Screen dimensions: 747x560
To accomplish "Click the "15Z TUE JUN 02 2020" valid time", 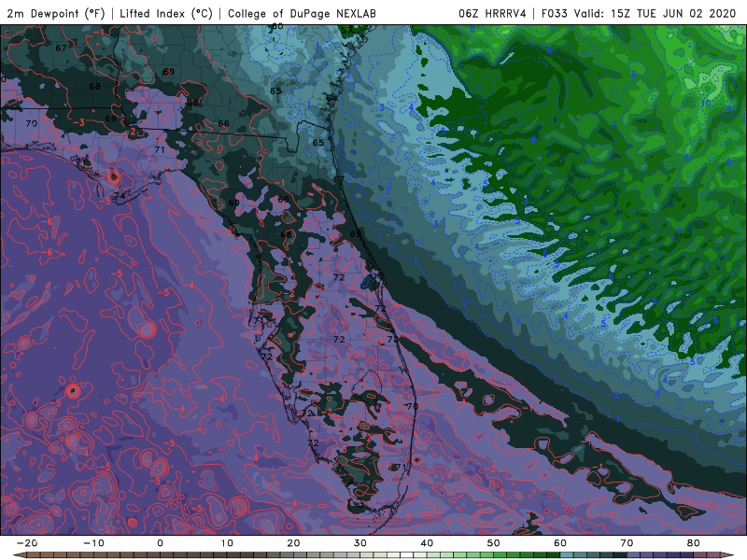I will [673, 13].
